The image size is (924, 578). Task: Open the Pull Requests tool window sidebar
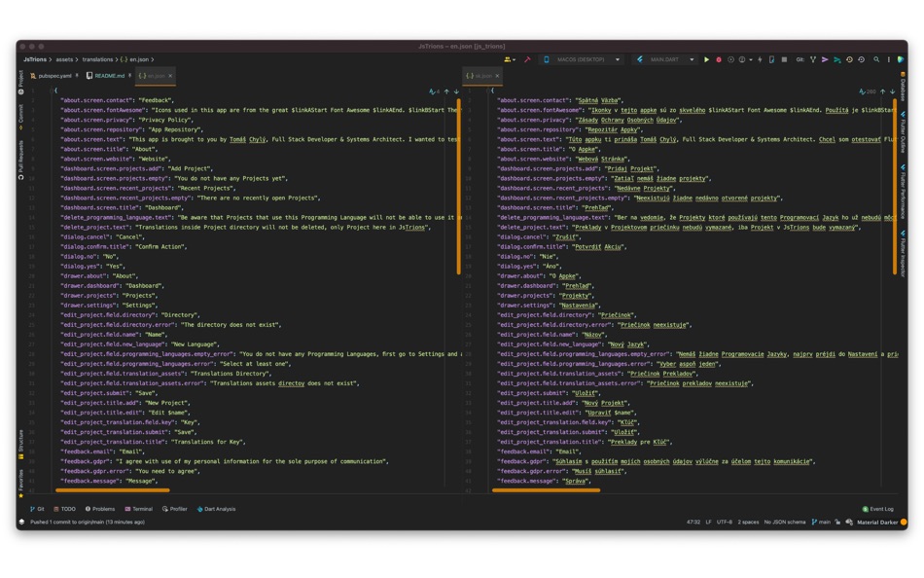20,160
